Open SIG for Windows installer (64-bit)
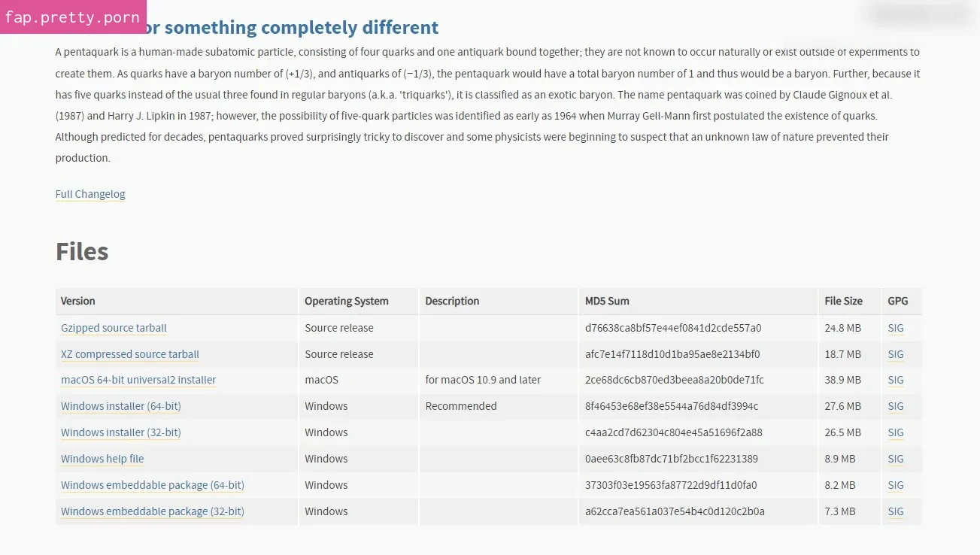This screenshot has width=980, height=555. tap(895, 406)
